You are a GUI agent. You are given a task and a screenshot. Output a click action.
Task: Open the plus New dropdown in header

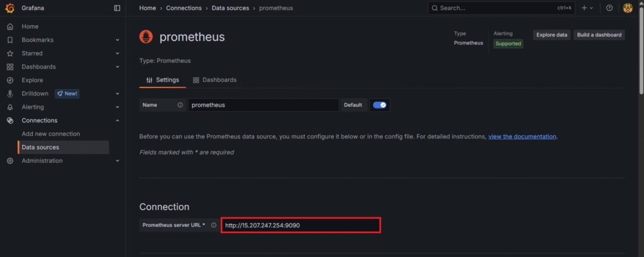(587, 8)
